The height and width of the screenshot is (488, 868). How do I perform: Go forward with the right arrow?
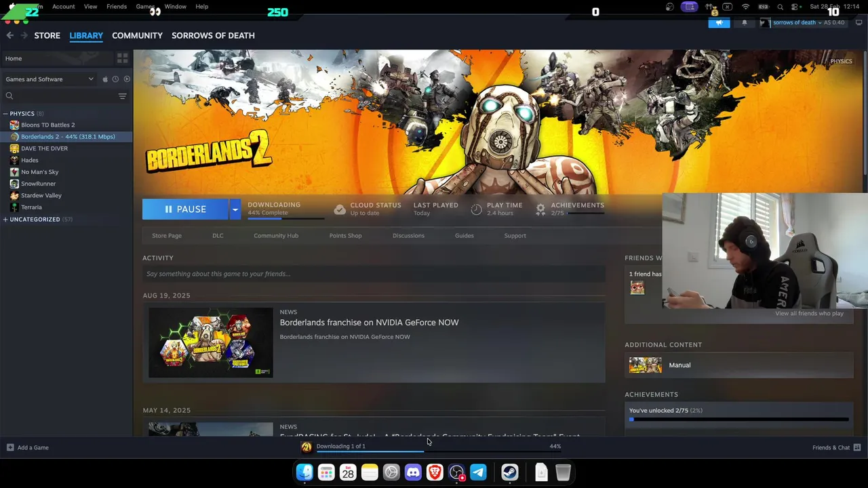click(x=24, y=35)
